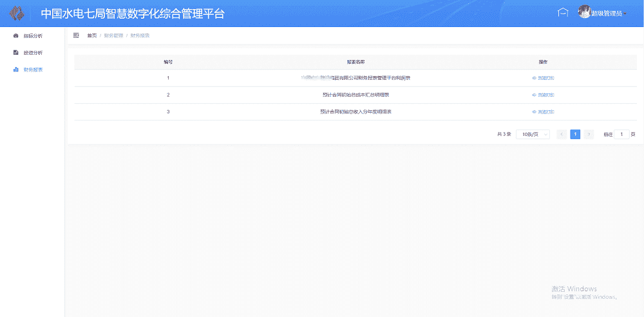The width and height of the screenshot is (644, 317).
Task: Click the user avatar picture
Action: (x=584, y=12)
